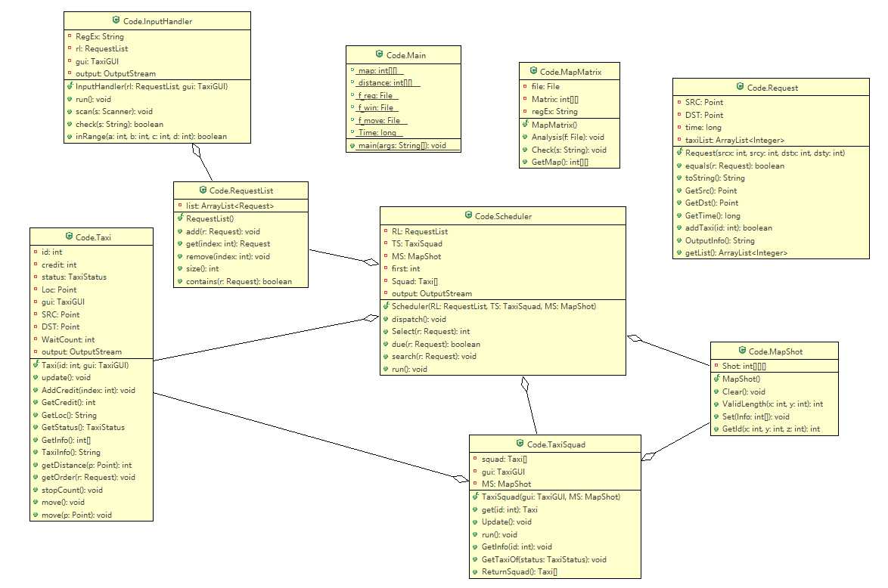888x588 pixels.
Task: Click the class icon beside Code.InputHandler
Action: tap(116, 20)
